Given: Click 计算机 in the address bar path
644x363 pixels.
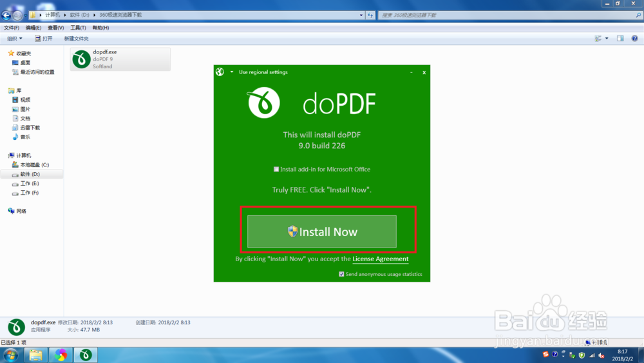Looking at the screenshot, I should [x=53, y=15].
